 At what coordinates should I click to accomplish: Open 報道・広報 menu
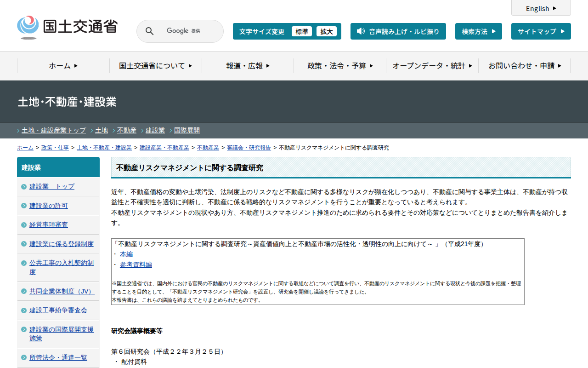click(x=248, y=66)
